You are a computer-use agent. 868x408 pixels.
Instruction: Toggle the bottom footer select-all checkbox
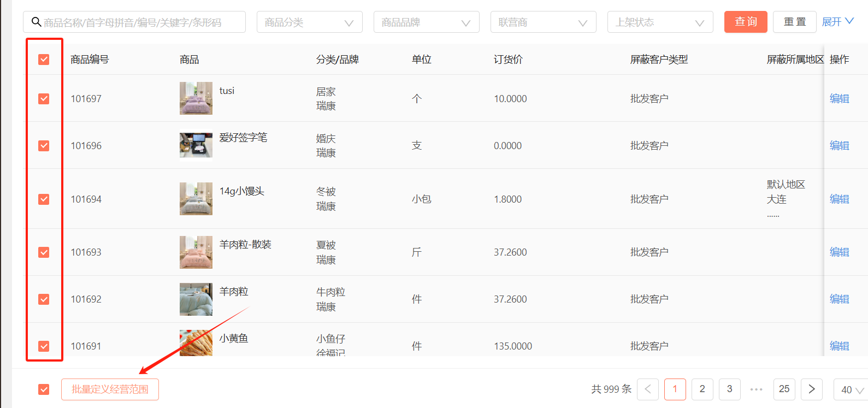(x=44, y=389)
